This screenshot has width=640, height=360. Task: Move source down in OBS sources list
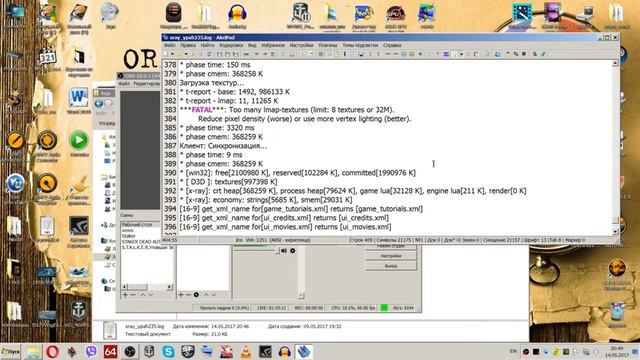pos(214,295)
